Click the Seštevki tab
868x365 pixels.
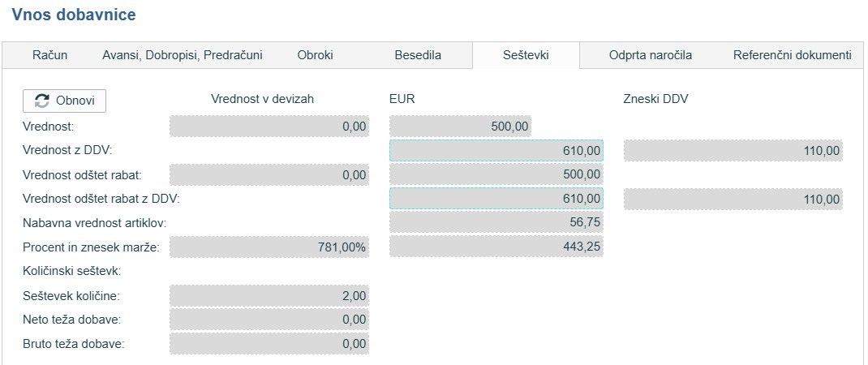pyautogui.click(x=525, y=55)
